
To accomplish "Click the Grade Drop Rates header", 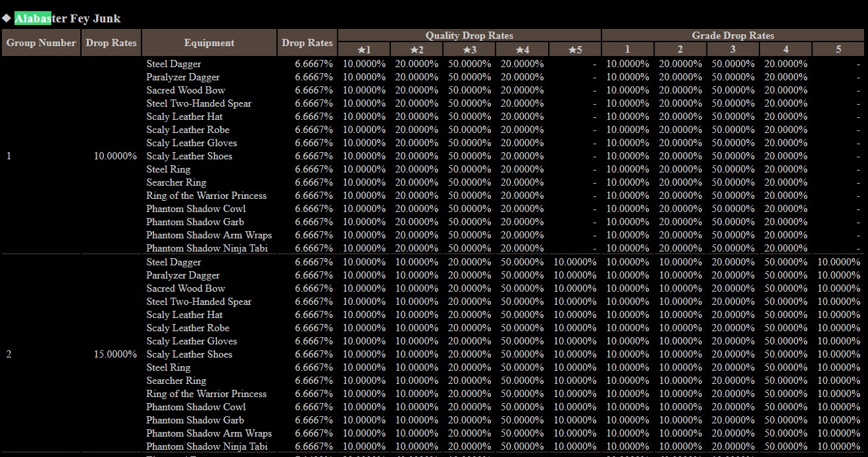I will coord(733,36).
